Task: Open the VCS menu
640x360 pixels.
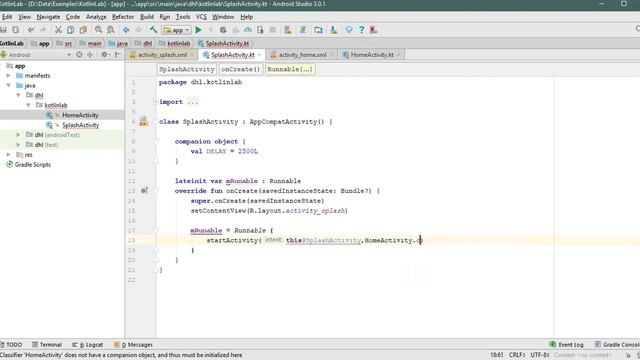Action: 201,17
